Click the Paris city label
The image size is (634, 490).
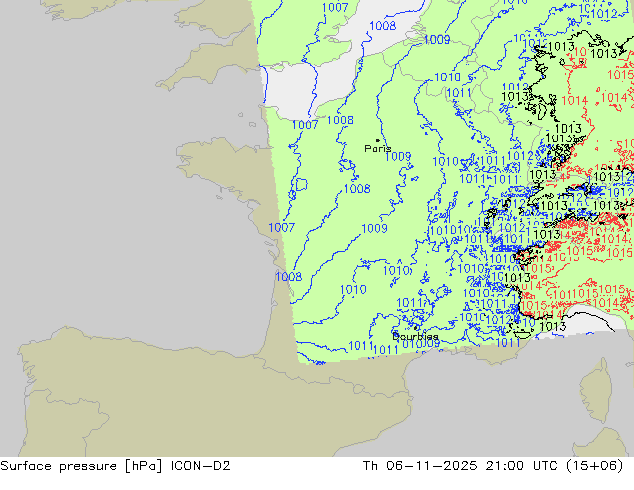(x=378, y=149)
